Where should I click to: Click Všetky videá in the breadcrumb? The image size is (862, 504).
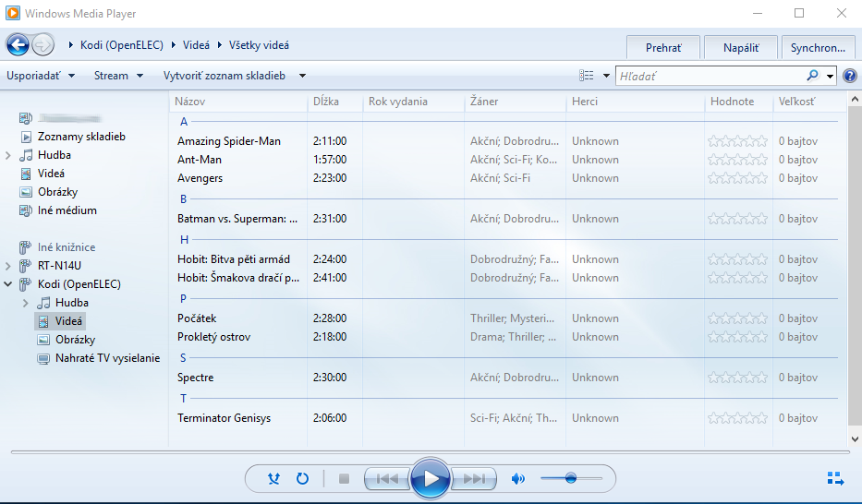(x=259, y=45)
